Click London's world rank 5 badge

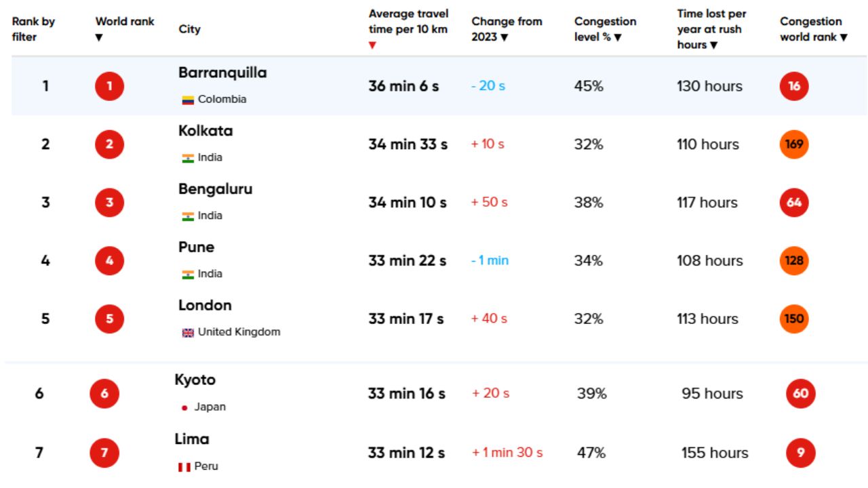click(109, 319)
